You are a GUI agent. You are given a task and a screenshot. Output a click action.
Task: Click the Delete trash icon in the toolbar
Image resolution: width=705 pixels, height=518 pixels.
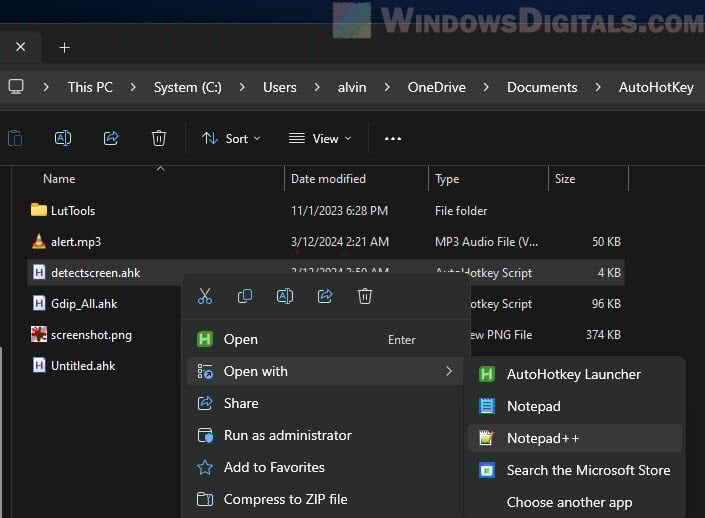159,138
